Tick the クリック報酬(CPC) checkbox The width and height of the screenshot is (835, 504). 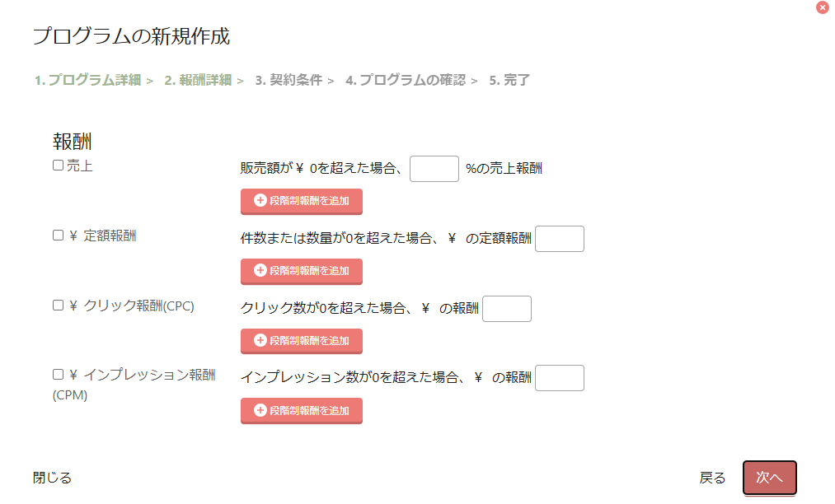[58, 306]
